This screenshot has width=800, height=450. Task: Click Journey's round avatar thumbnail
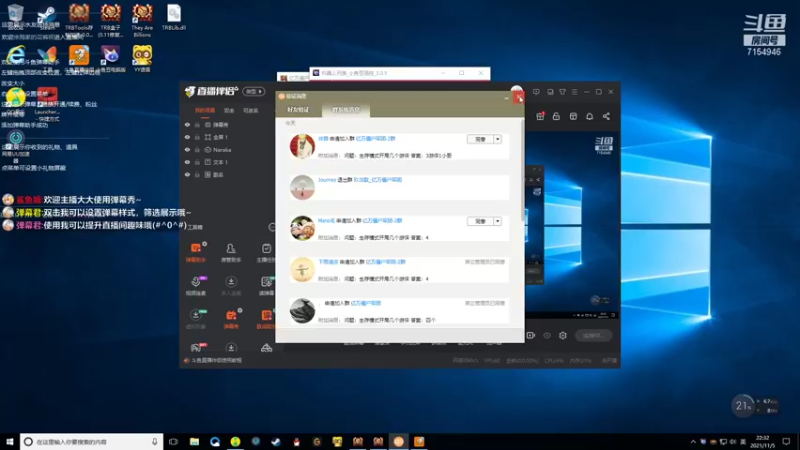(302, 187)
